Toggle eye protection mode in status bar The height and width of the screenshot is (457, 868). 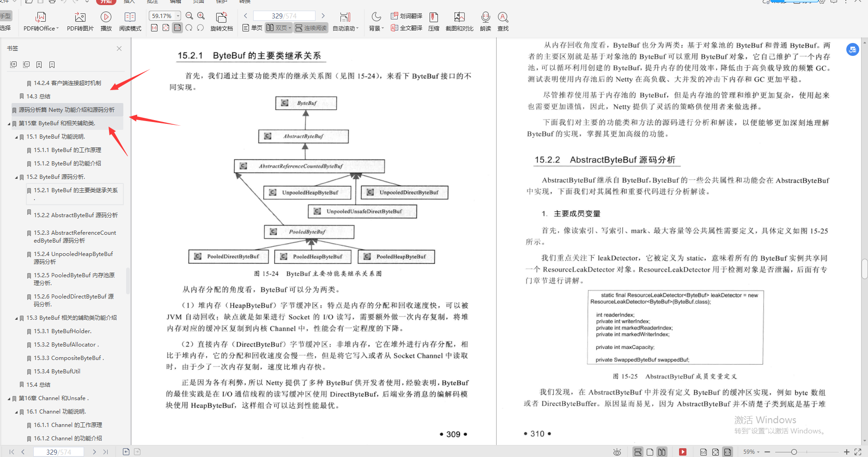pos(617,452)
